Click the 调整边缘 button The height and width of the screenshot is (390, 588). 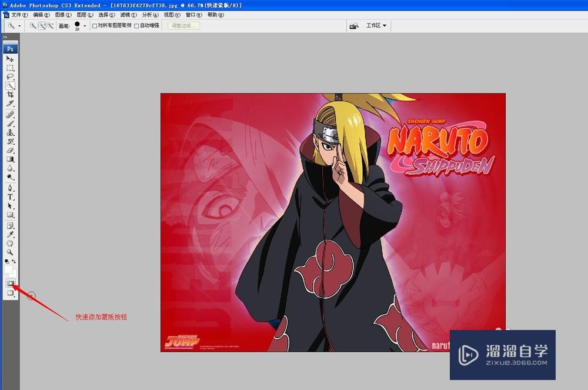point(183,26)
